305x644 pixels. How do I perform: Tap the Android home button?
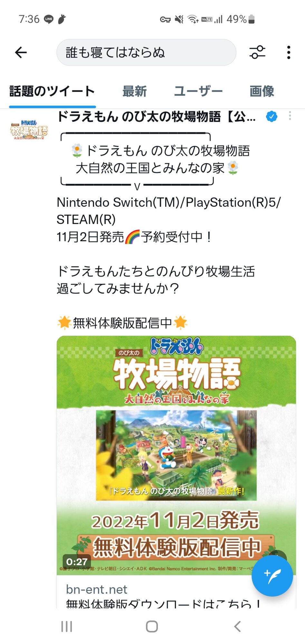(152, 626)
